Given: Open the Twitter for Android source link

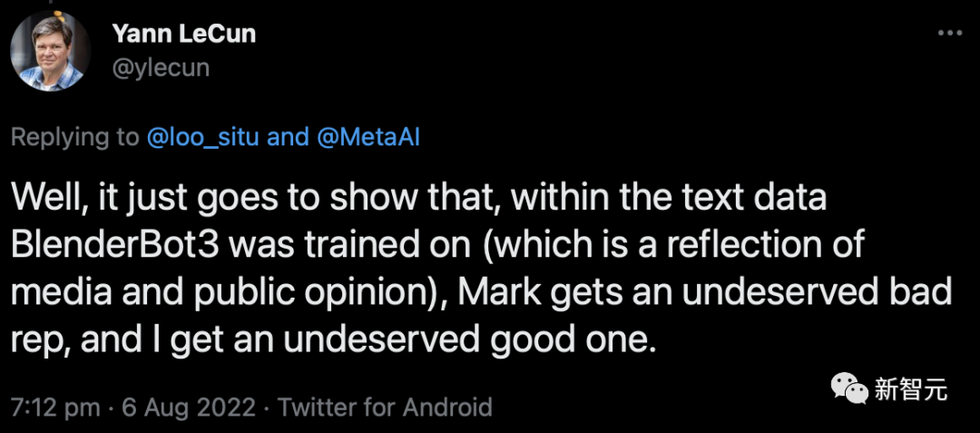Looking at the screenshot, I should click(385, 408).
